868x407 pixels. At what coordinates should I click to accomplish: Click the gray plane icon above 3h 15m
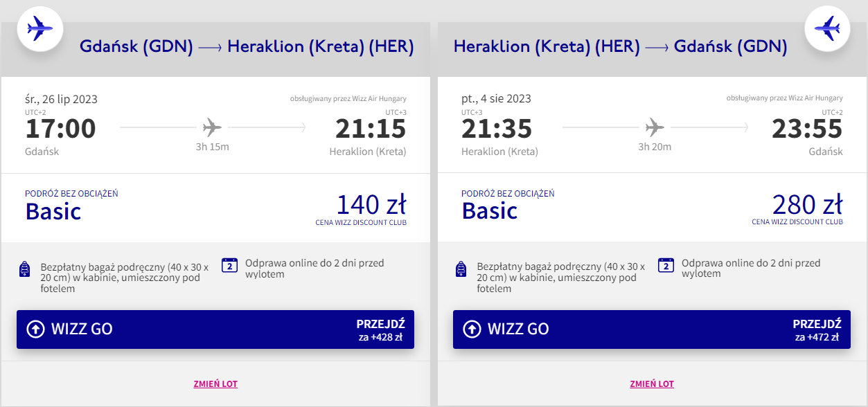pyautogui.click(x=212, y=127)
